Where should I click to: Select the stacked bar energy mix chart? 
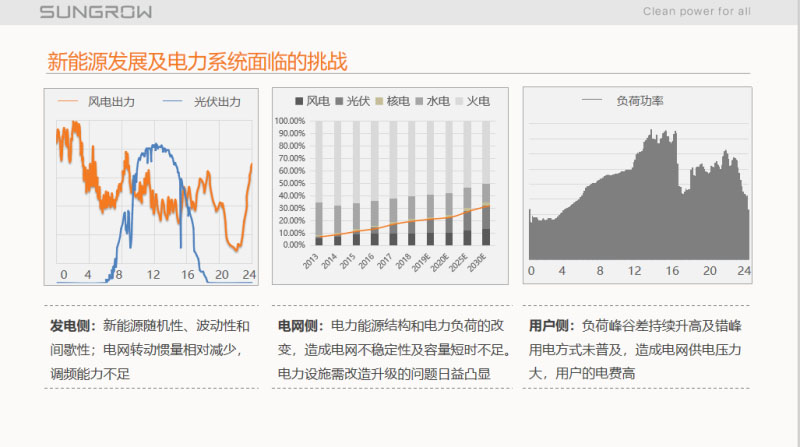point(398,185)
